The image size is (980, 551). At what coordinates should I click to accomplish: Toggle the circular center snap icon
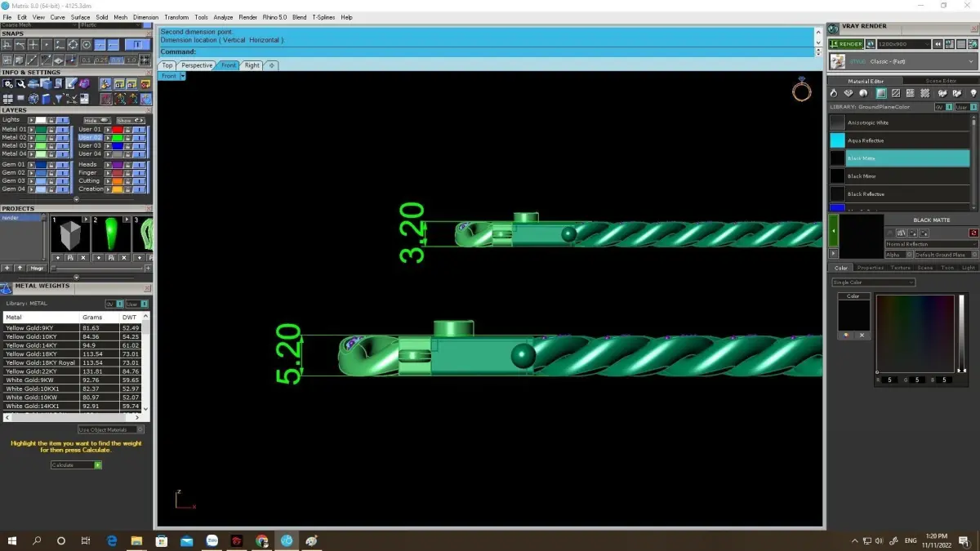pos(86,45)
